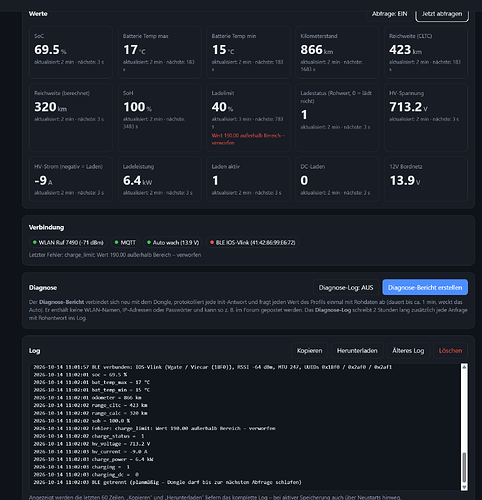Select the DC-Laden value 0
This screenshot has height=500, width=482.
(x=304, y=181)
